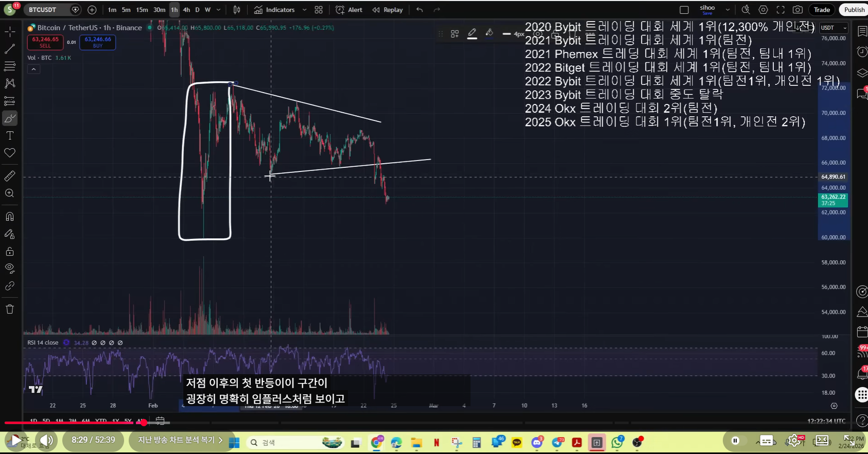The height and width of the screenshot is (454, 868).
Task: Switch to the 15m timeframe
Action: point(142,10)
